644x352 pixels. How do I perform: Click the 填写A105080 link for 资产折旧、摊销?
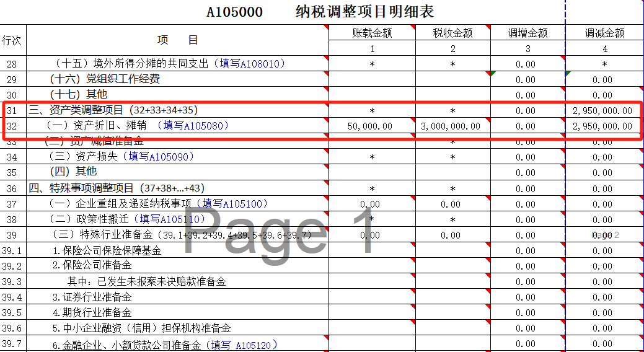click(x=193, y=126)
